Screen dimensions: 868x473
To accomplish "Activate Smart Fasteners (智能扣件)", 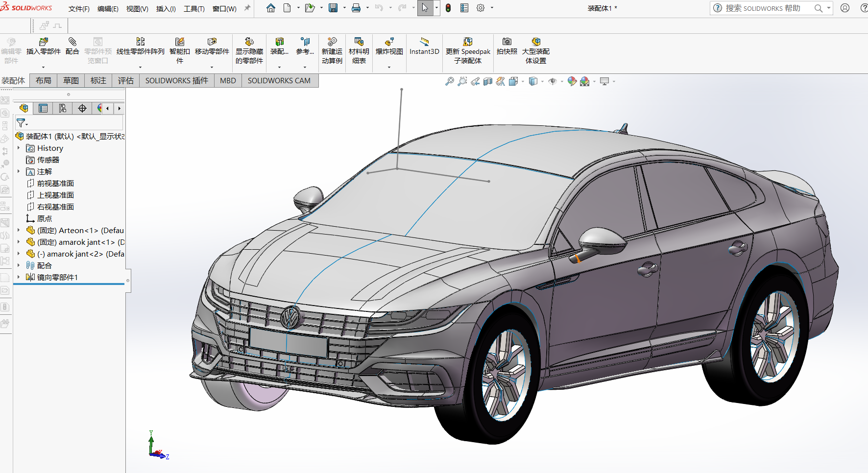I will [180, 51].
